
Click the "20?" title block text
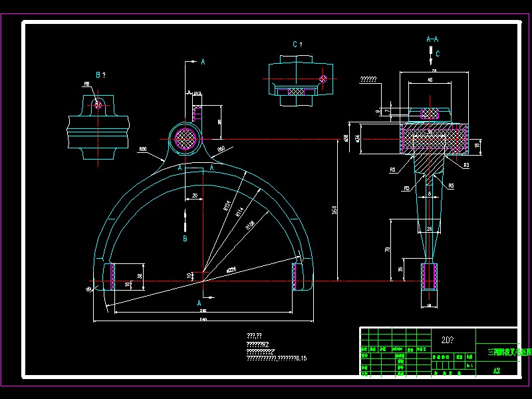point(448,340)
